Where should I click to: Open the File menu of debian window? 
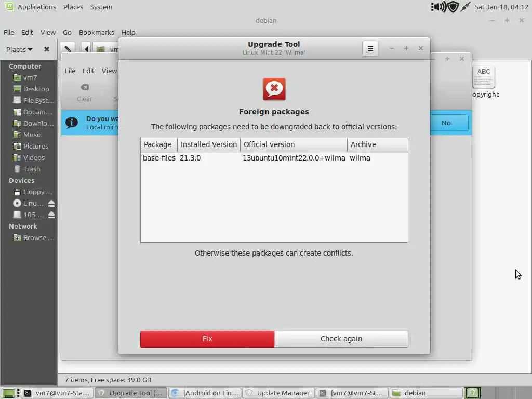(x=9, y=32)
